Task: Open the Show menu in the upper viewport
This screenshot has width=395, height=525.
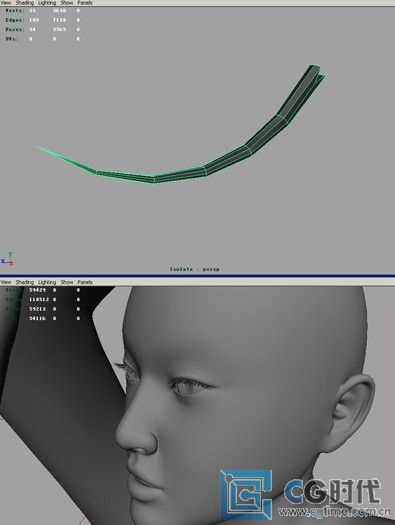Action: pos(67,2)
